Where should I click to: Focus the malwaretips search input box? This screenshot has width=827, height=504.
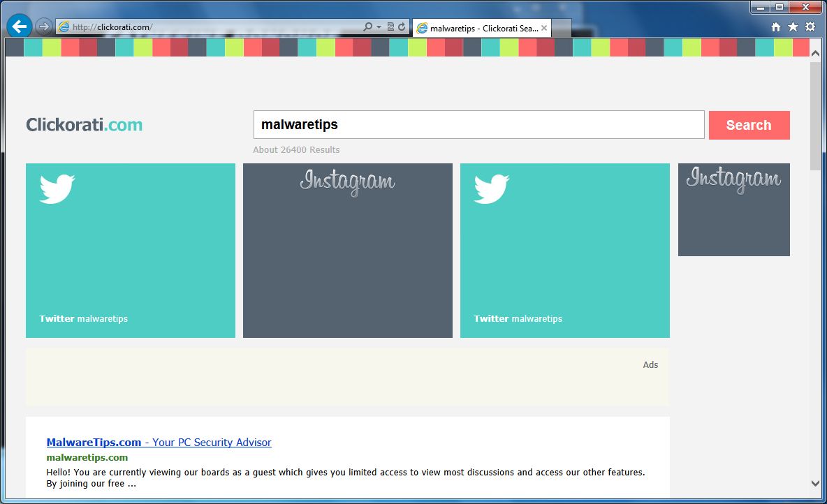tap(479, 125)
